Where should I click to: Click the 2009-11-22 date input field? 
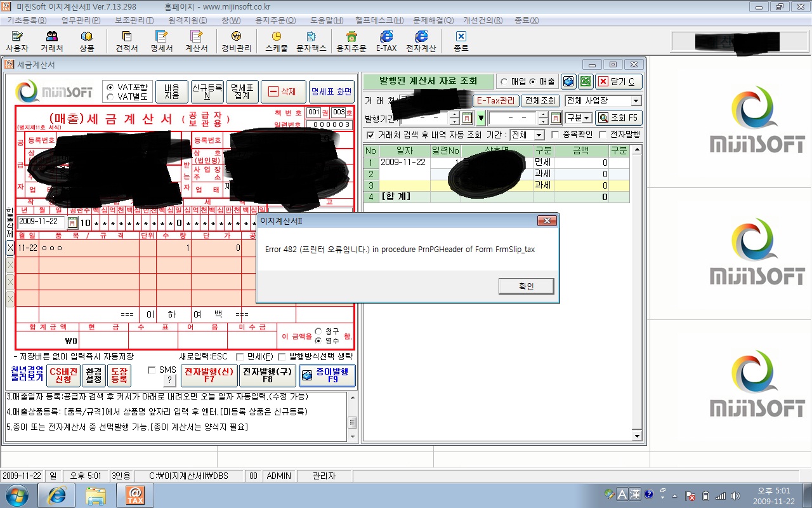(41, 222)
